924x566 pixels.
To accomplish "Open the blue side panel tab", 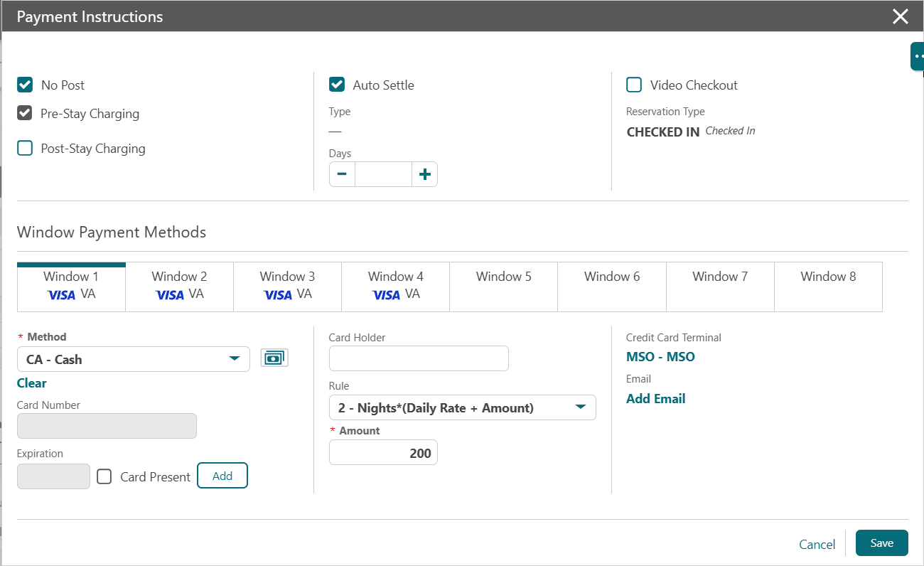I will tap(918, 55).
